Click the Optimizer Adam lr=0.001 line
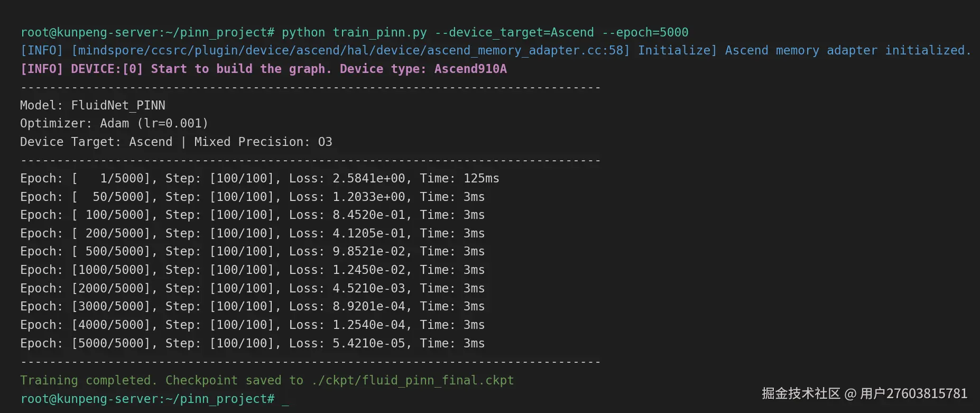This screenshot has width=980, height=413. pyautogui.click(x=114, y=123)
